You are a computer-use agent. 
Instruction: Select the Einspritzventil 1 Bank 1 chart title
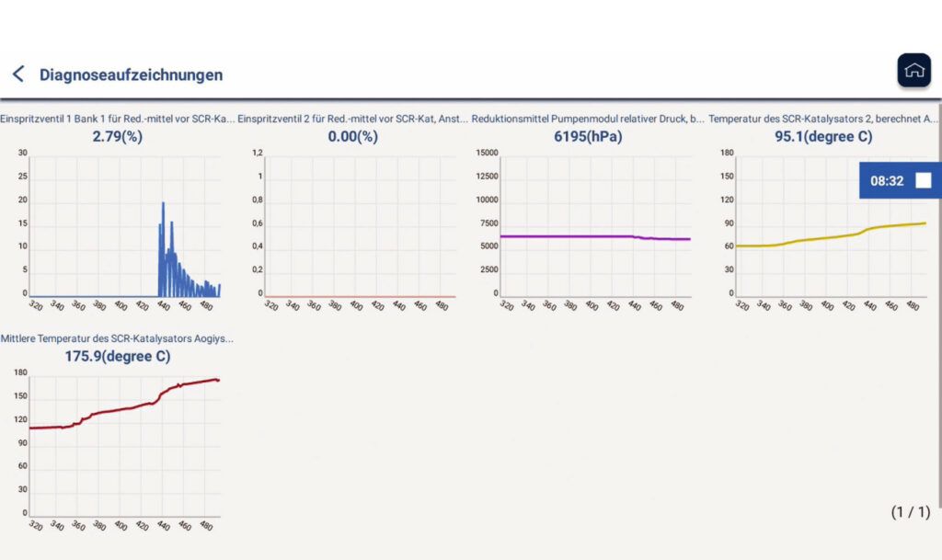tap(117, 119)
